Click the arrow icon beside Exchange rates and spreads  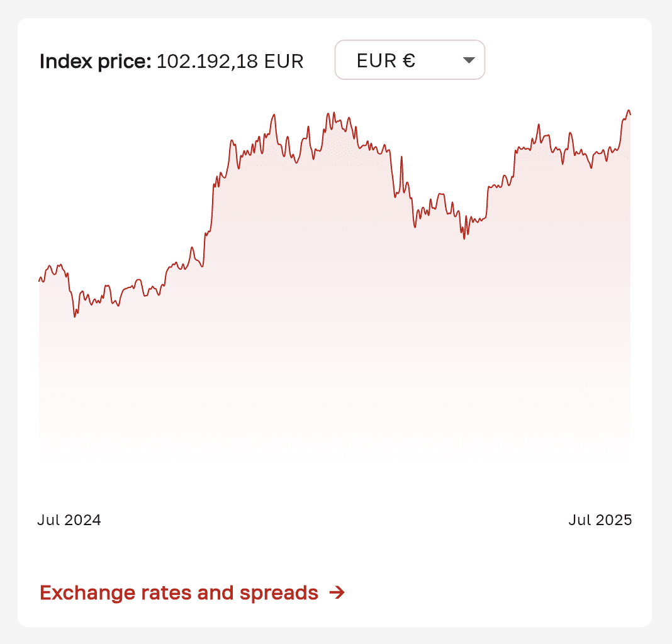click(337, 592)
